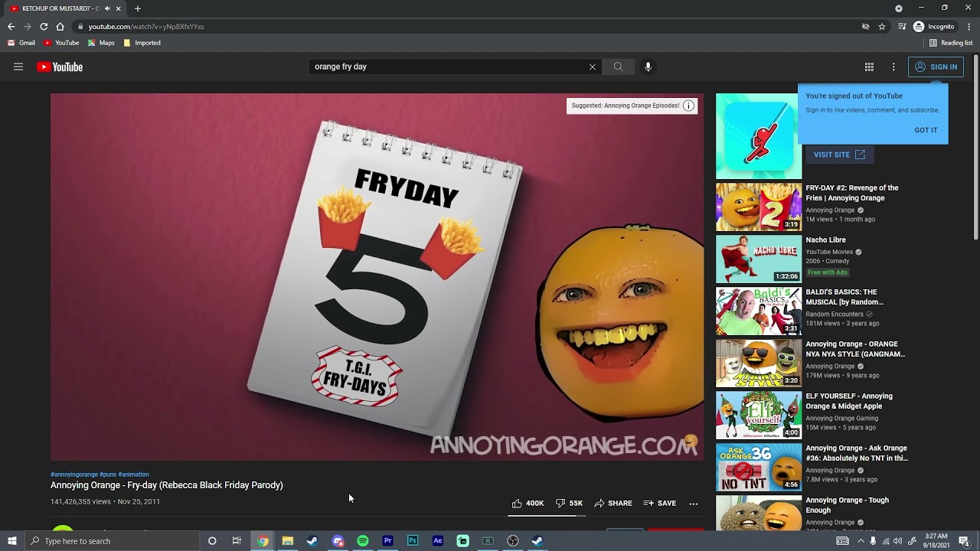Open the Imported bookmarks folder
This screenshot has height=551, width=980.
[x=142, y=43]
